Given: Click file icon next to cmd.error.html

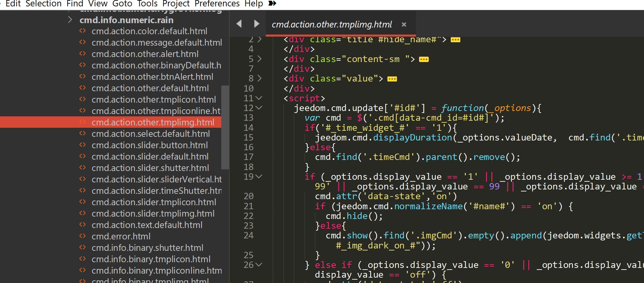Looking at the screenshot, I should 82,236.
